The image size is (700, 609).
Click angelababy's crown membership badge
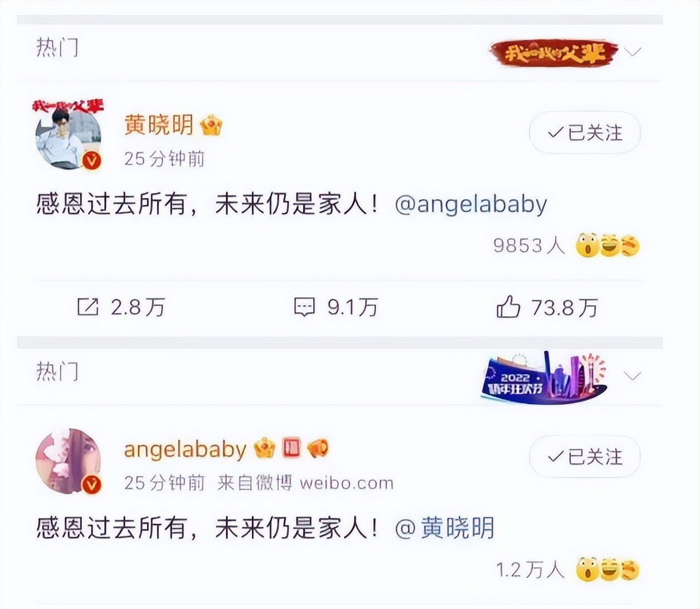[265, 448]
